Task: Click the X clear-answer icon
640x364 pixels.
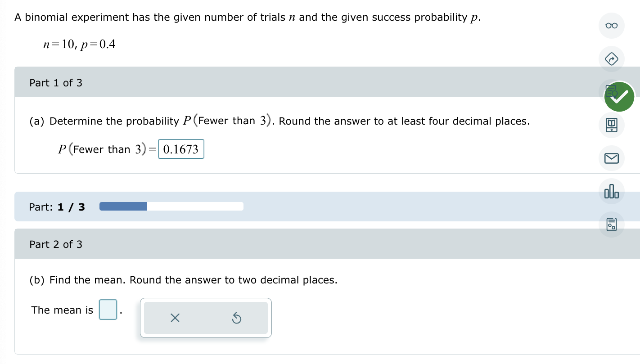Action: coord(175,318)
